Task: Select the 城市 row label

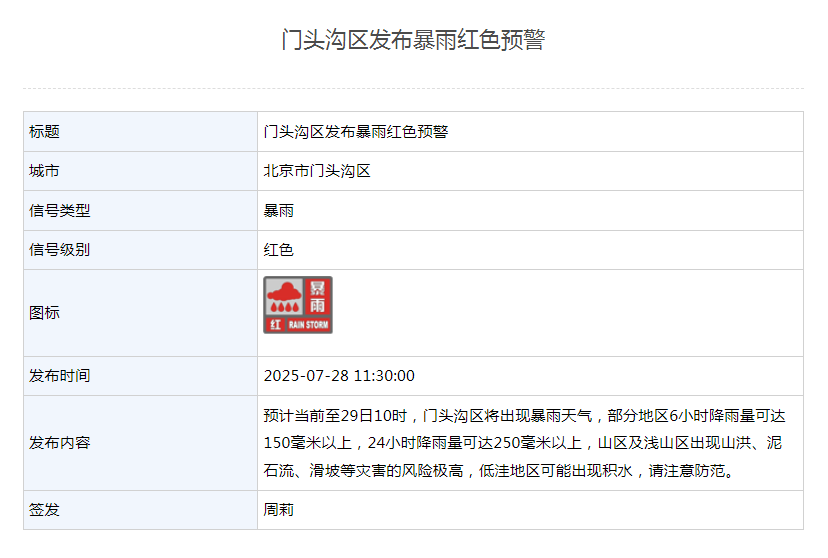Action: (x=45, y=171)
